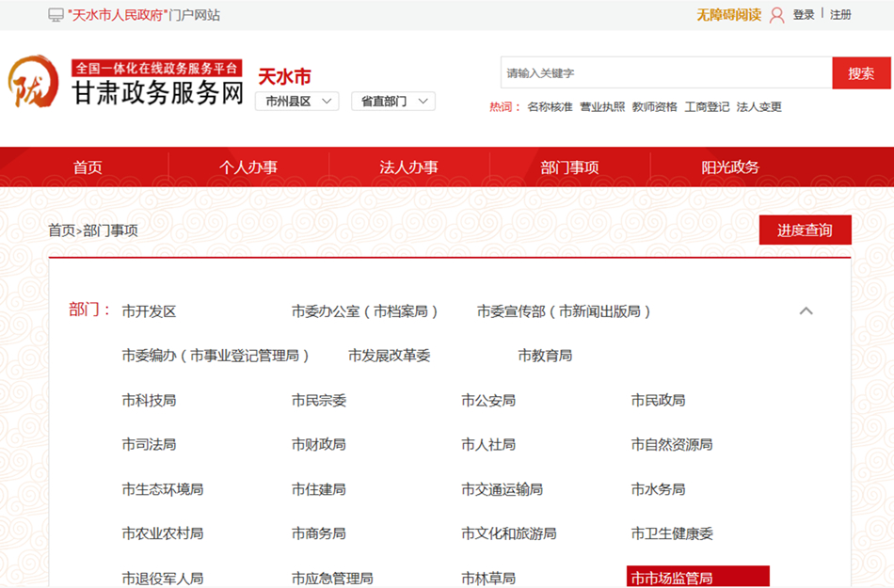The image size is (894, 588).
Task: Click 首页 in the breadcrumb
Action: (x=61, y=230)
